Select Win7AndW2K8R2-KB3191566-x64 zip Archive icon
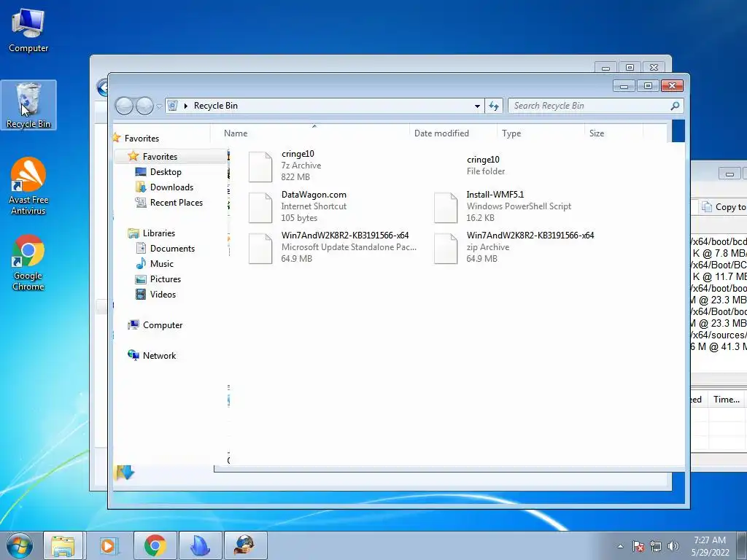Image resolution: width=747 pixels, height=560 pixels. tap(446, 248)
